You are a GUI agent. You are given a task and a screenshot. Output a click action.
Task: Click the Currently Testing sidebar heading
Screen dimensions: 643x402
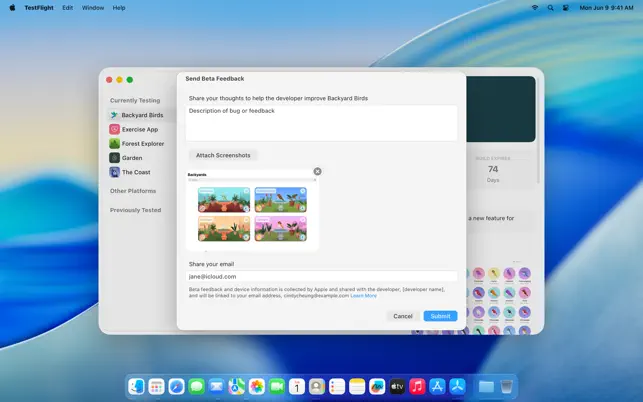click(135, 100)
